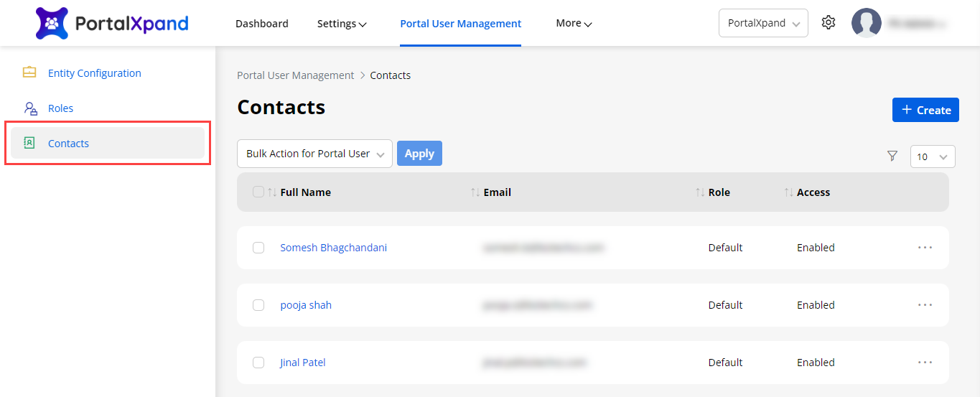This screenshot has height=397, width=980.
Task: Click the PortalXpand logo icon
Action: coord(52,23)
